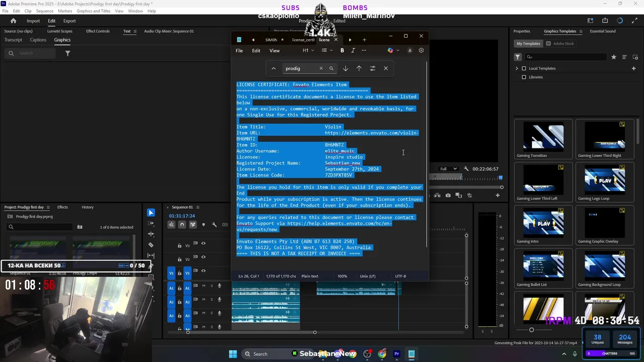Expand Local Templates folder
Viewport: 644px width, 362px height.
(517, 68)
